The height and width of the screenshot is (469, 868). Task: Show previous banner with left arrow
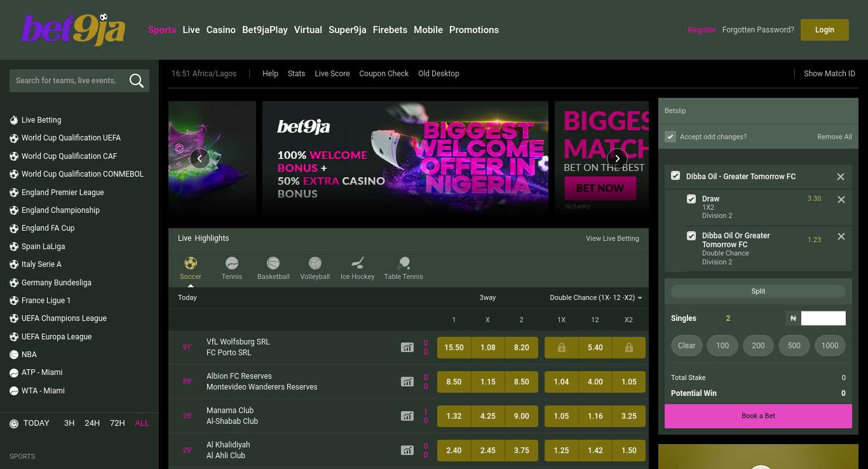[200, 158]
